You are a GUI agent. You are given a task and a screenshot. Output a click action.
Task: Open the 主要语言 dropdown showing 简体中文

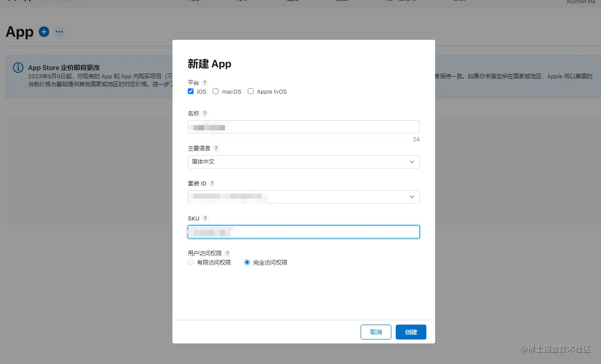(304, 162)
